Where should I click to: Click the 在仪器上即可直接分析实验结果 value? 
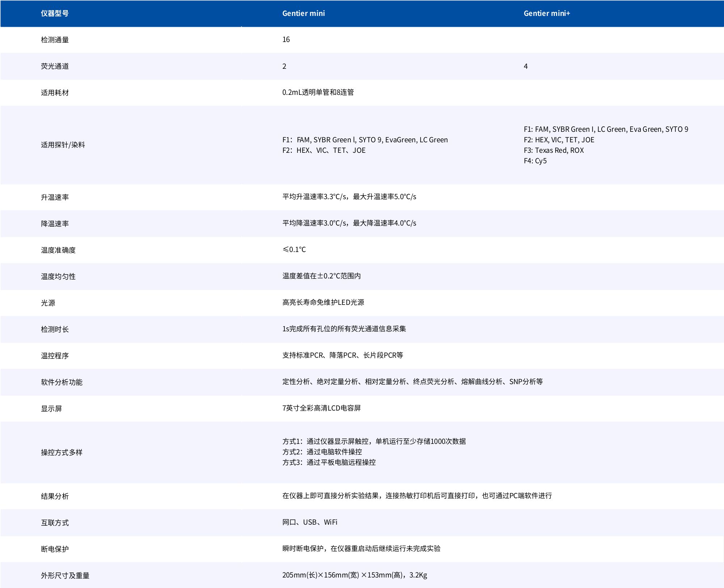417,496
